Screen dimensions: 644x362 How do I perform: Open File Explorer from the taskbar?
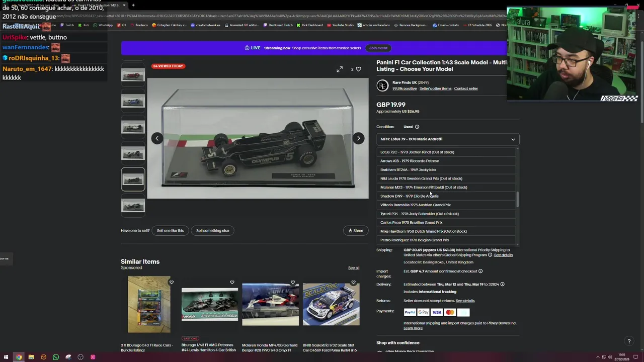point(31,357)
